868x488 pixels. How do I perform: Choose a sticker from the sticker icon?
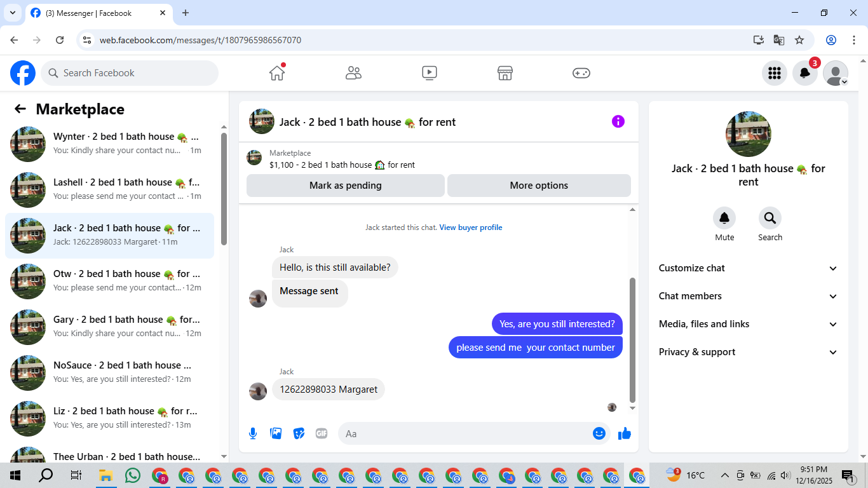(x=299, y=433)
